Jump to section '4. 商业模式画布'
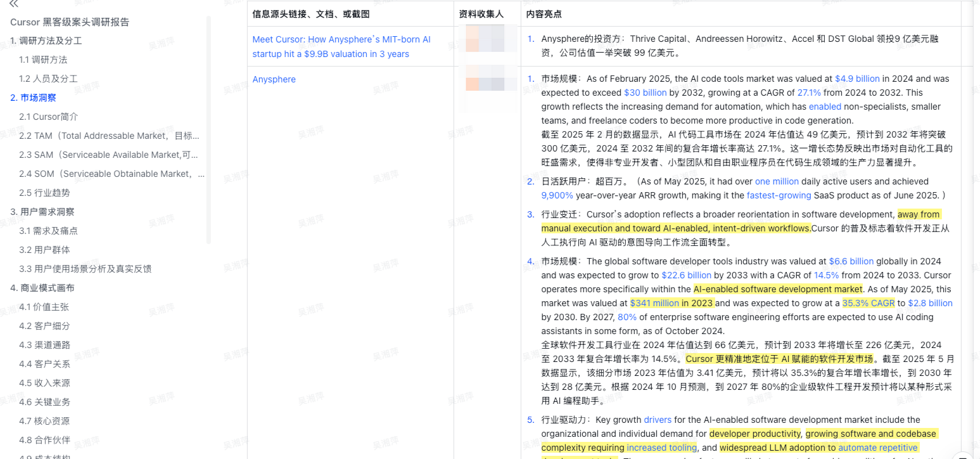980x459 pixels. pos(42,288)
